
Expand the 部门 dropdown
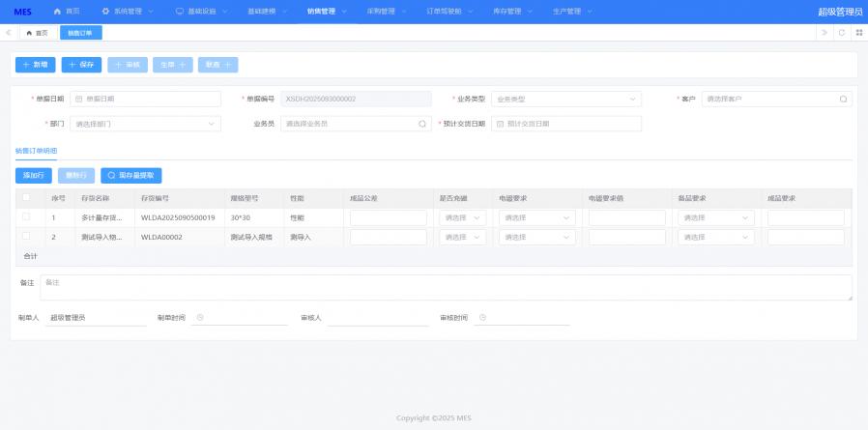145,124
